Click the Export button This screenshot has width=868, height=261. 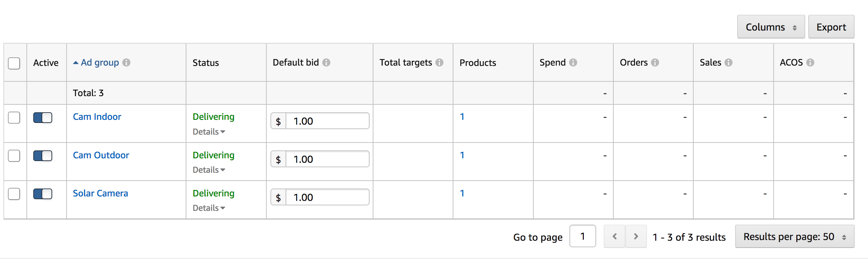click(x=831, y=27)
